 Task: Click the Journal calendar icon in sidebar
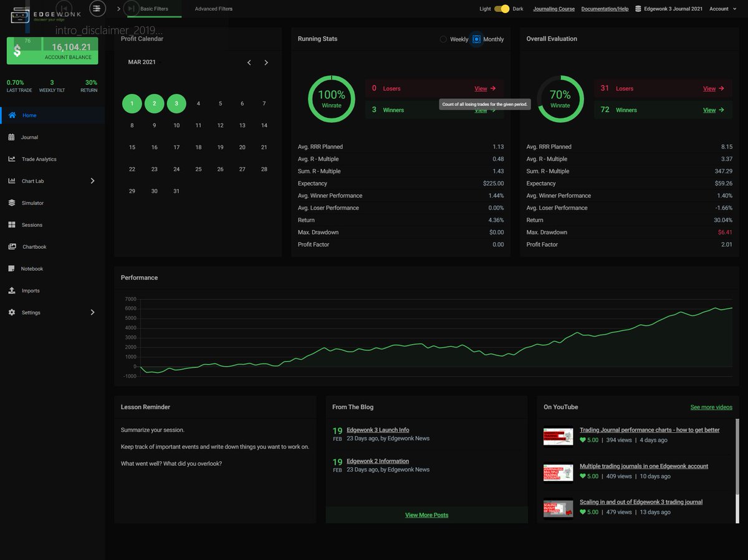coord(12,137)
